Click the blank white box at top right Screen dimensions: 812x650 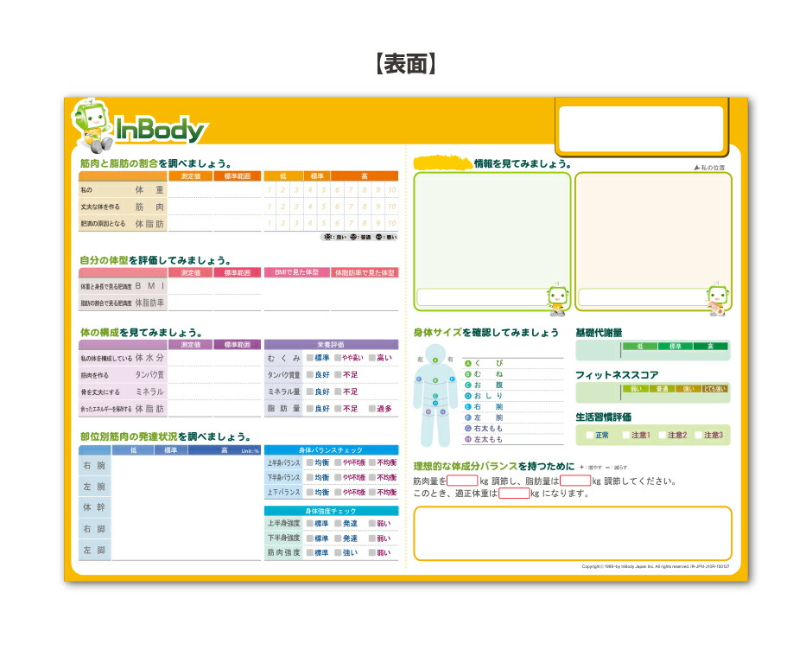point(640,128)
